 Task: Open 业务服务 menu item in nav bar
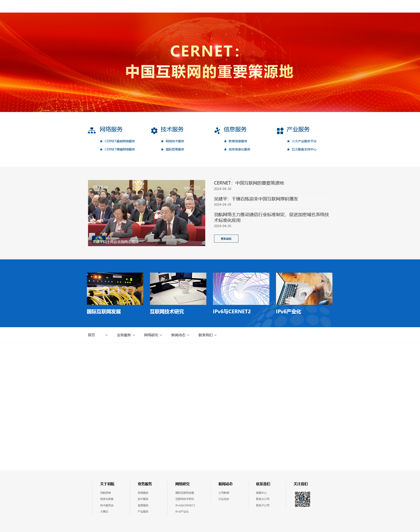(x=124, y=335)
